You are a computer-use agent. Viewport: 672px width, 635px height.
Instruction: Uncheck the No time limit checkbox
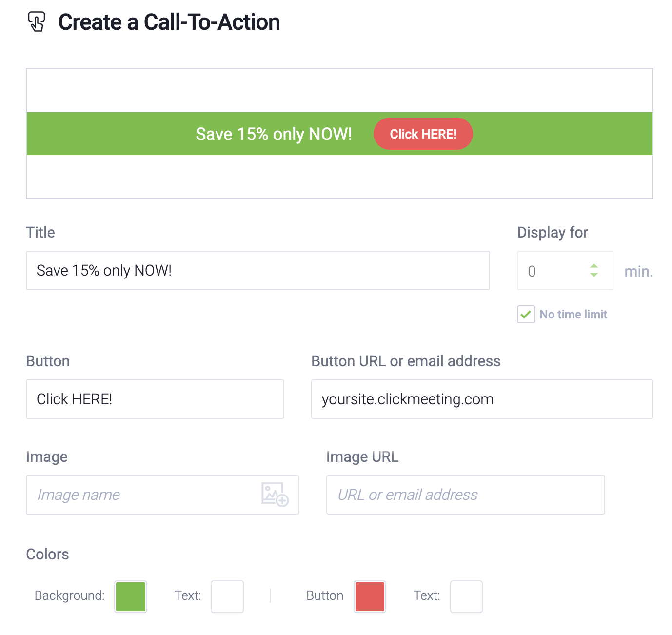pos(526,315)
